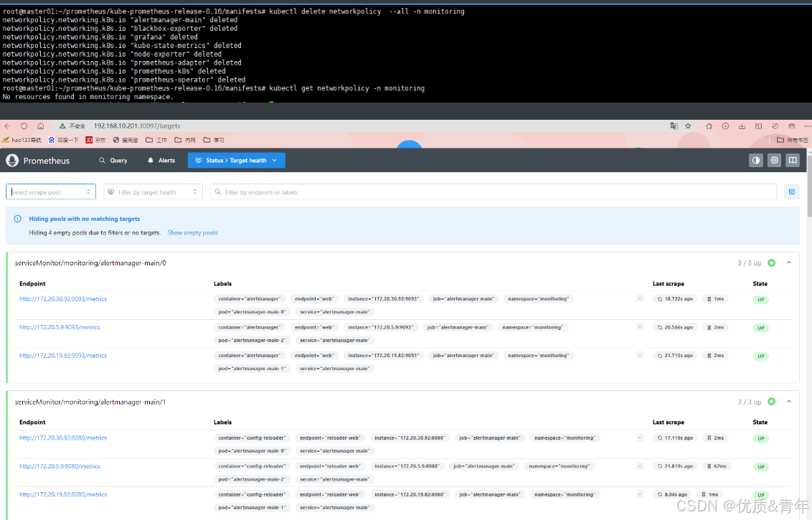
Task: Open the Query menu item
Action: point(113,161)
